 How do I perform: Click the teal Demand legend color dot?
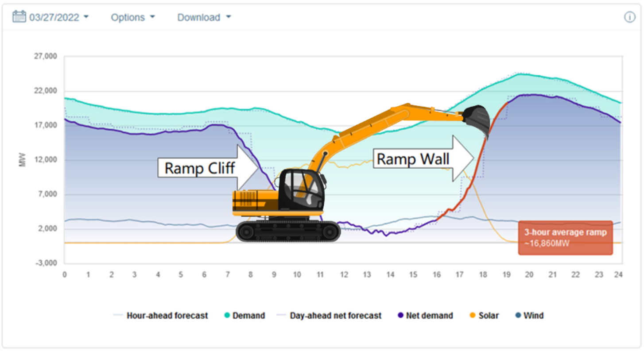[x=227, y=316]
